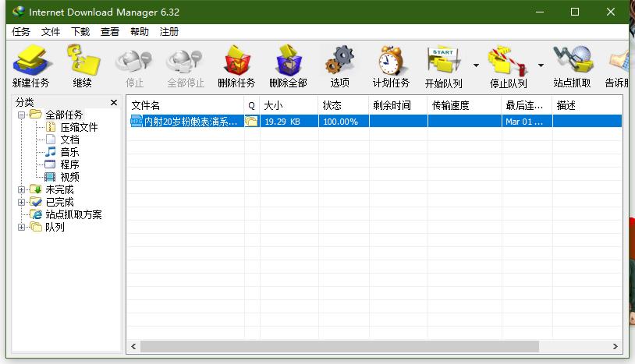
Task: Select 站点抓取方案 in the tree
Action: pos(73,215)
